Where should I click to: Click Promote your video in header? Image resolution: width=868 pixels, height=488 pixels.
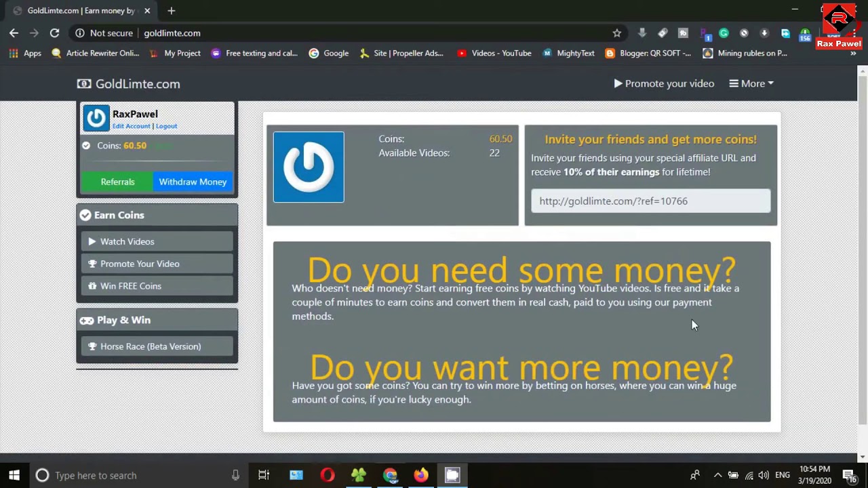tap(664, 83)
